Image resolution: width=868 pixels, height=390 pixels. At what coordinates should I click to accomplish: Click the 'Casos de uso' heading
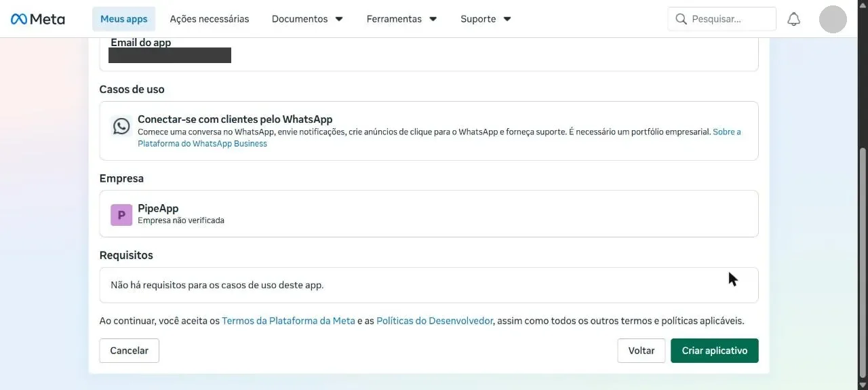pos(132,90)
